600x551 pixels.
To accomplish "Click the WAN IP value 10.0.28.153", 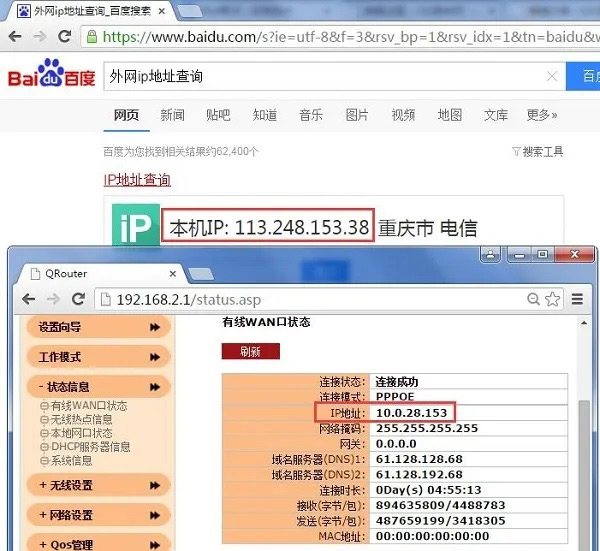I will (x=411, y=413).
